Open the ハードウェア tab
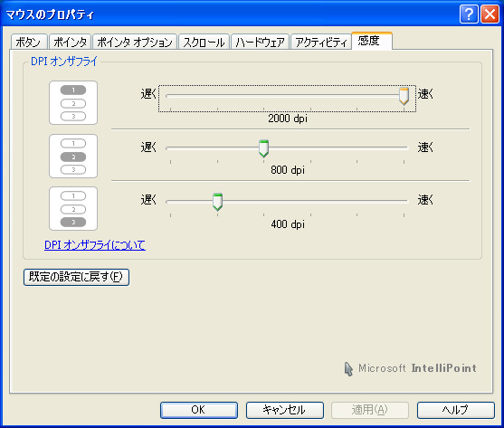The image size is (504, 428). pos(260,43)
